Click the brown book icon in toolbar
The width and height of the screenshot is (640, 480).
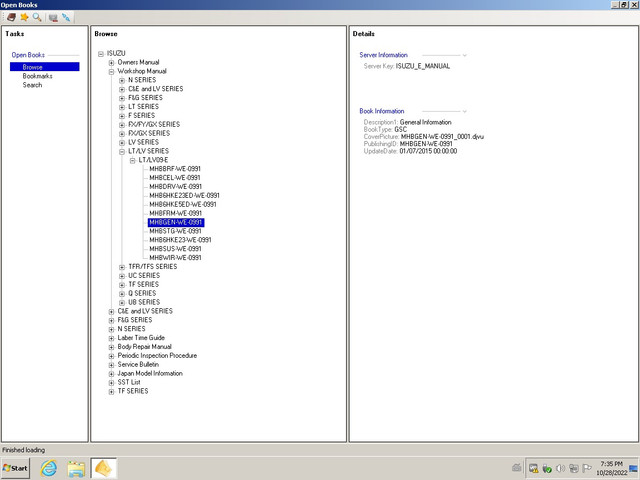click(11, 17)
